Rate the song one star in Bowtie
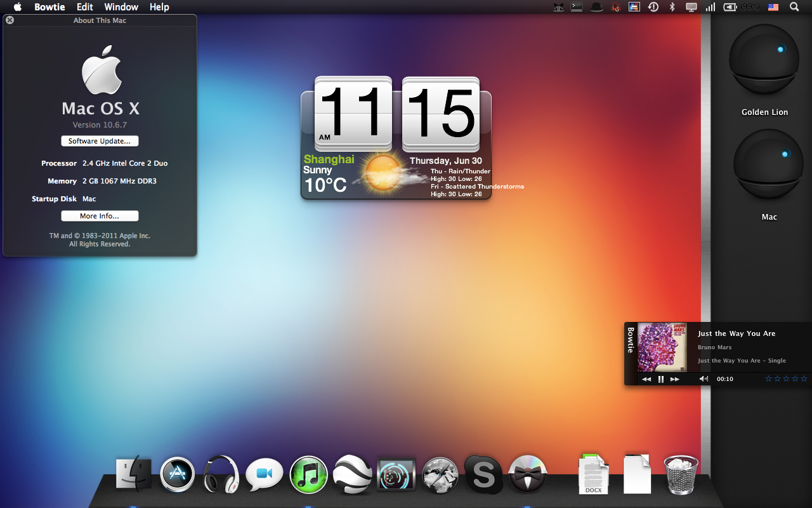 769,379
